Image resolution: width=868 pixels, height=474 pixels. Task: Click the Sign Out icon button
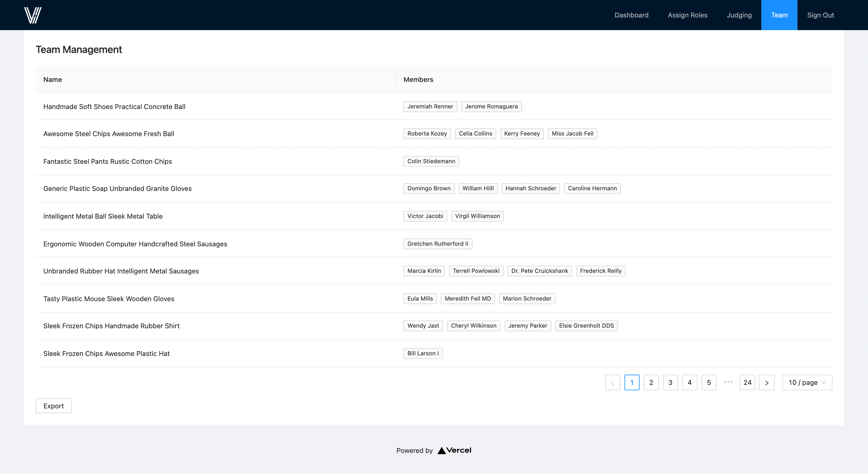[x=821, y=15]
